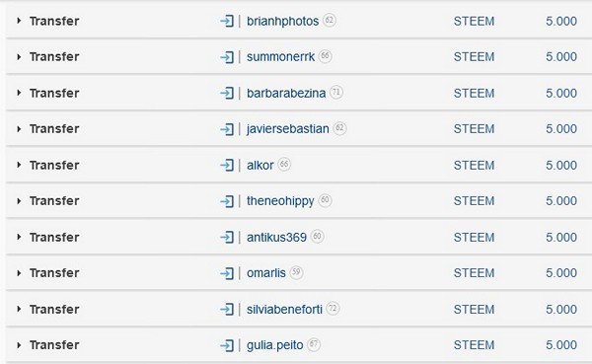Click incoming-transfer icon beside summonerrk

[227, 57]
